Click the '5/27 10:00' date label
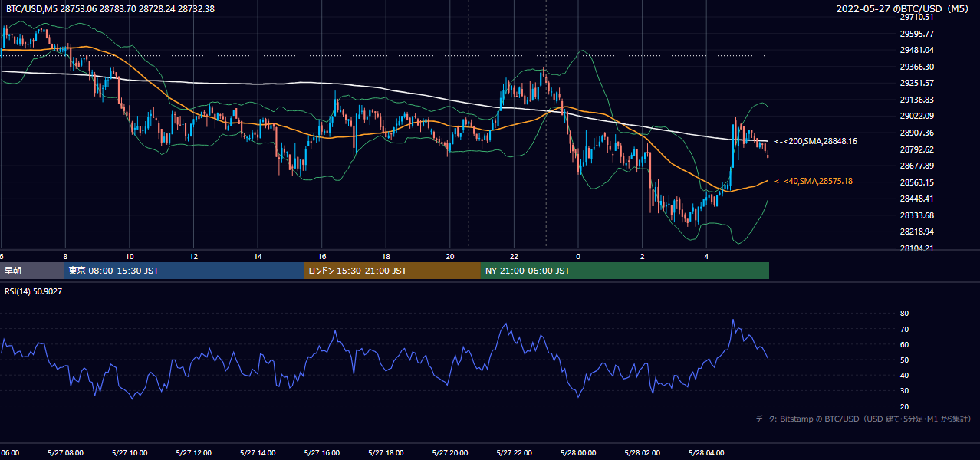This screenshot has width=980, height=460. tap(130, 453)
